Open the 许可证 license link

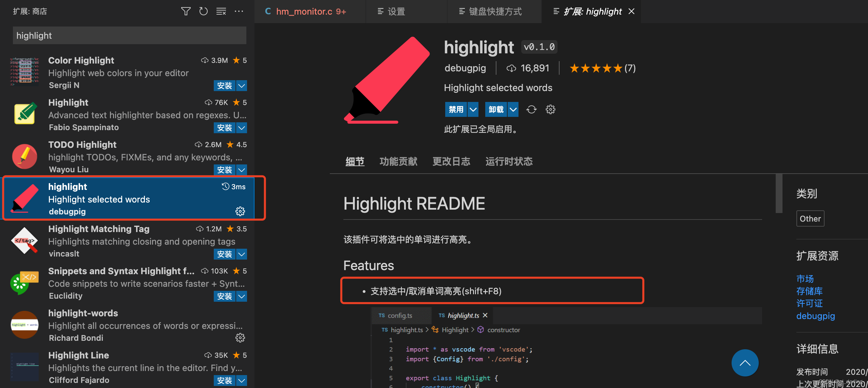click(809, 303)
